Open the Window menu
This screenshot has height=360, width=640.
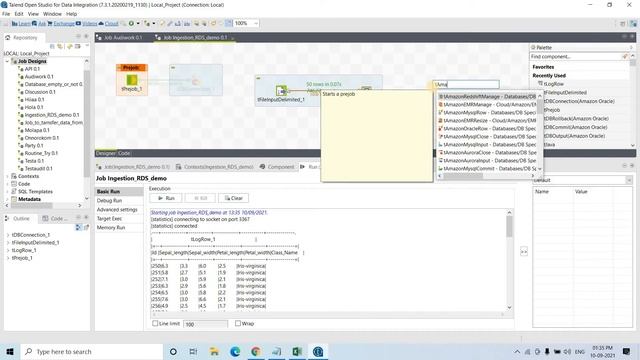coord(52,14)
